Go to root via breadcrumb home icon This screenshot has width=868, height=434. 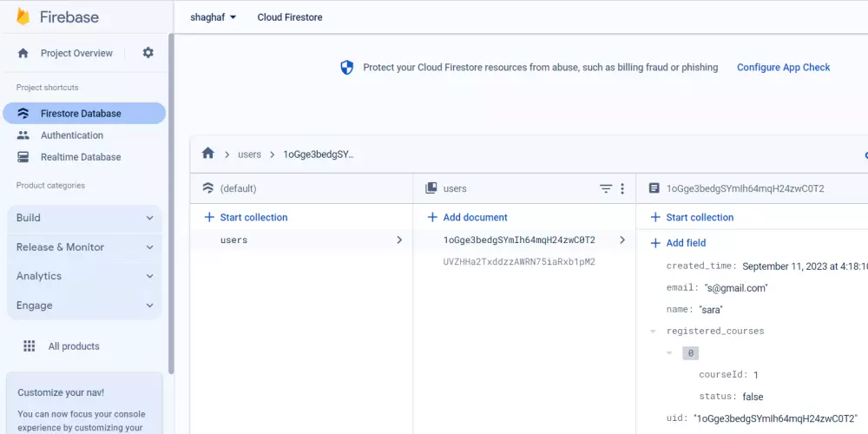click(x=207, y=153)
